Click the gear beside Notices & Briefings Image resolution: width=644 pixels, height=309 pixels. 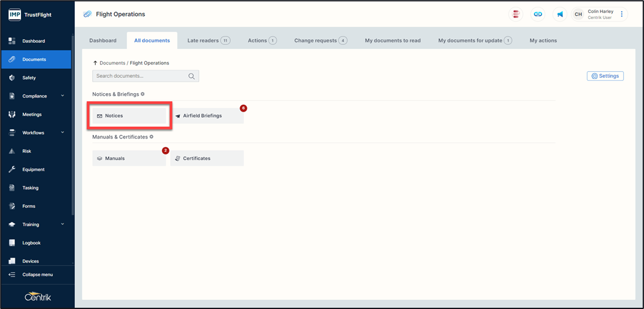[142, 94]
